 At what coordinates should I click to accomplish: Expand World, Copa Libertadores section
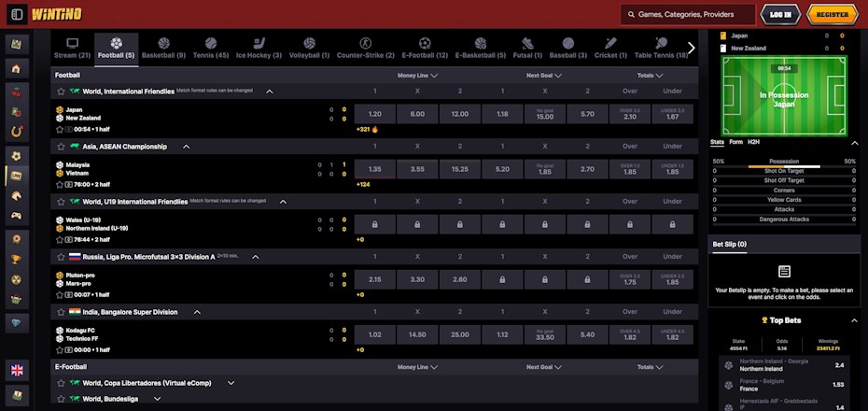231,383
